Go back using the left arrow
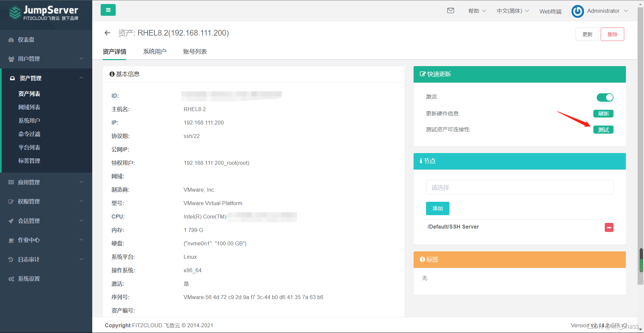Viewport: 644px width, 333px height. tap(107, 33)
